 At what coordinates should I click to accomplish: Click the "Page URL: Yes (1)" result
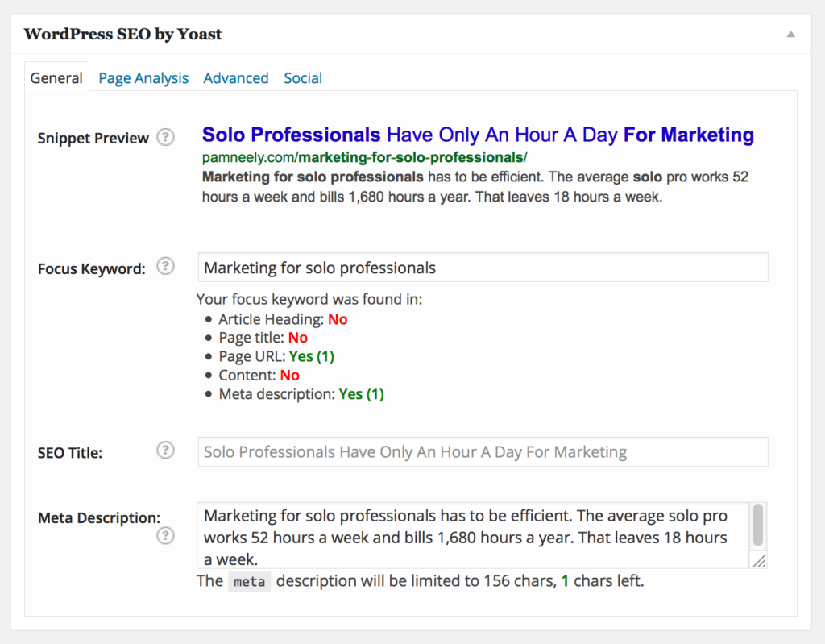(x=276, y=356)
